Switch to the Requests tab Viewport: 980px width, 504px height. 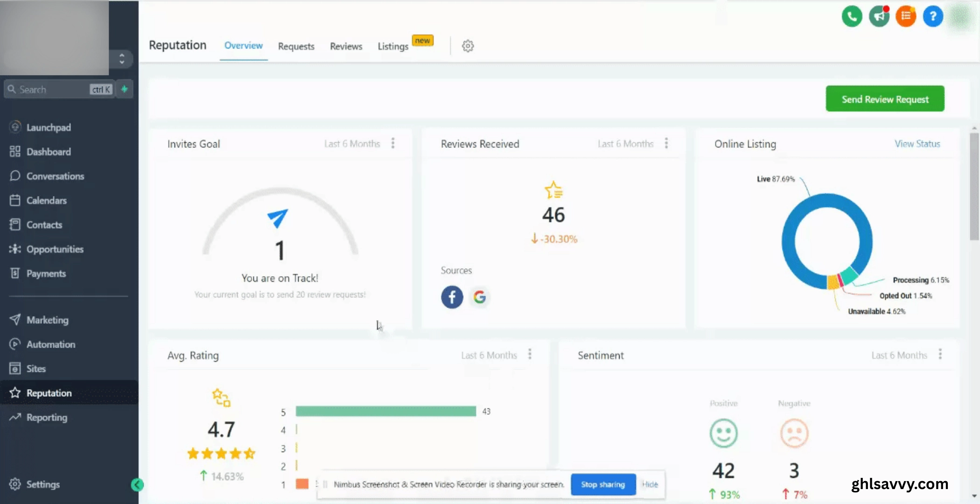tap(296, 46)
